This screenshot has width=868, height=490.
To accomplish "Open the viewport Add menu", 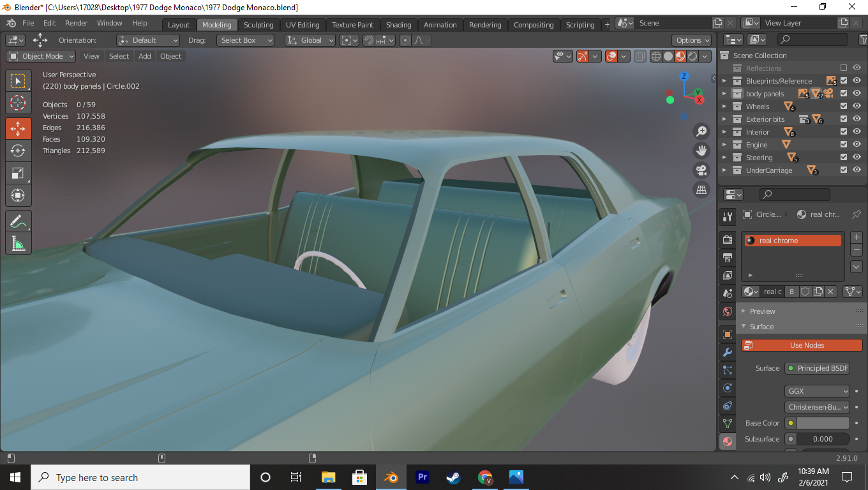I will click(145, 56).
